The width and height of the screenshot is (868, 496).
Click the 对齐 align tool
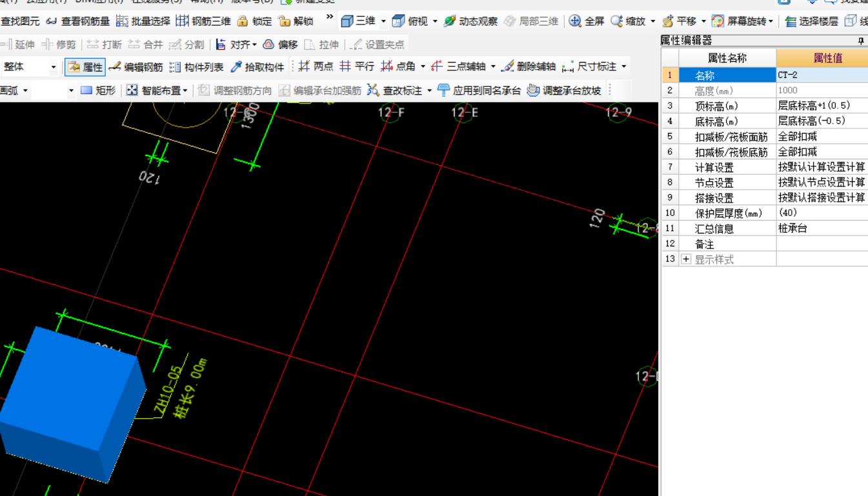click(232, 45)
